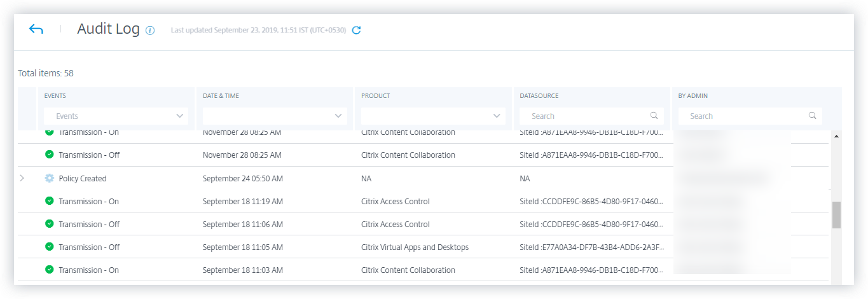Focus the By Admin search field

tap(743, 116)
